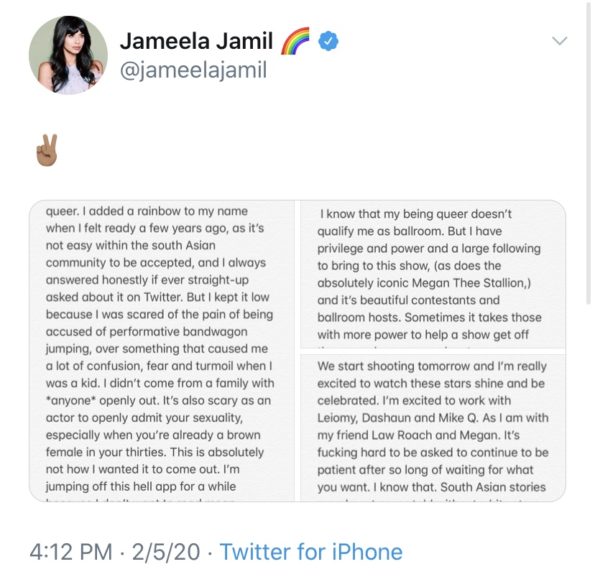Click the 'accused of performative bandwagon' line
Viewport: 595px width, 582px height.
point(146,332)
